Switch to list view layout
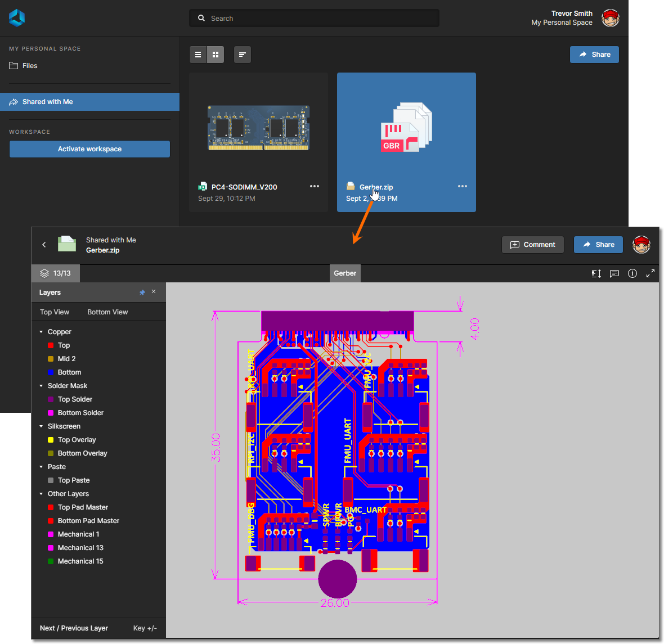The width and height of the screenshot is (664, 644). 198,55
